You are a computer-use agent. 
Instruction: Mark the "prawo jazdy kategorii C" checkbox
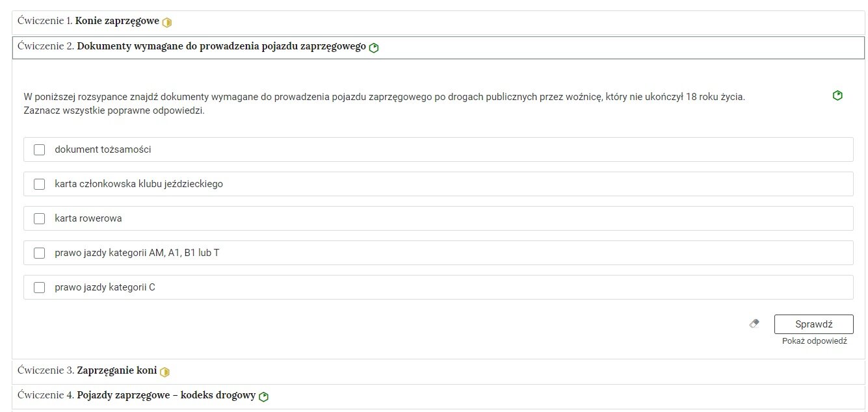pos(40,287)
